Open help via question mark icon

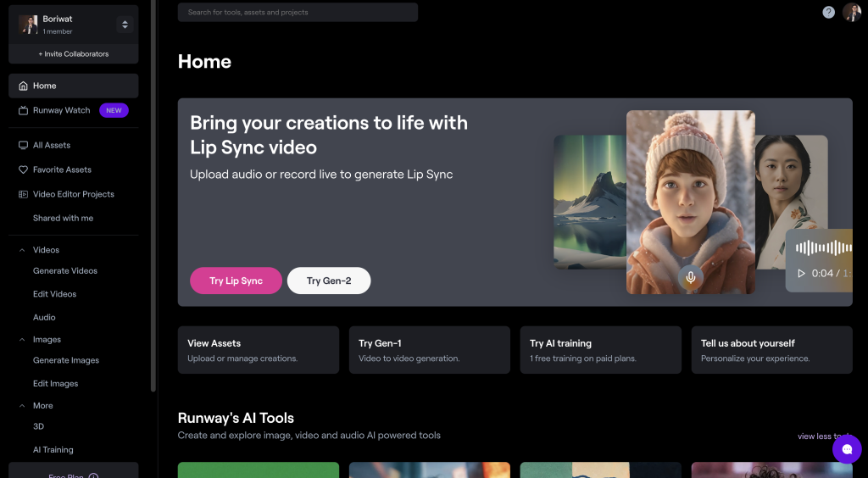[828, 12]
